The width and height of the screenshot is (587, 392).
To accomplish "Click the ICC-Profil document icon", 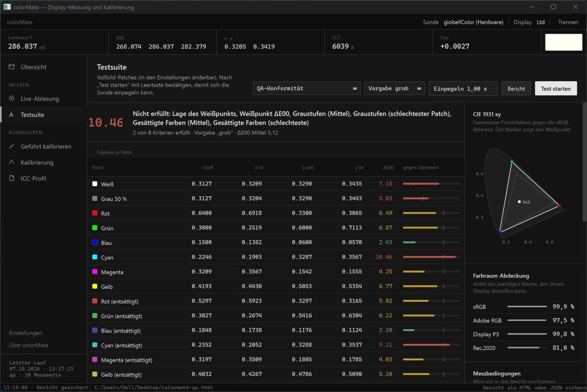I will pos(11,178).
